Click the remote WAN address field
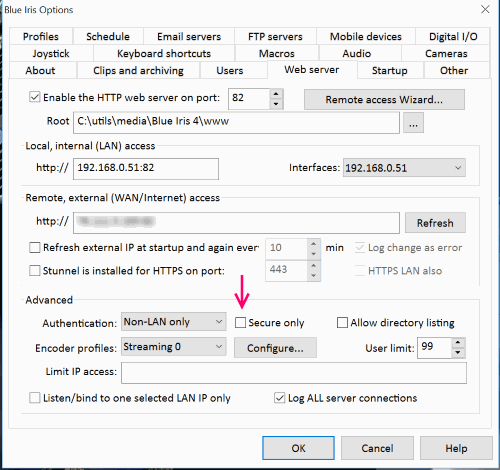 coord(236,223)
